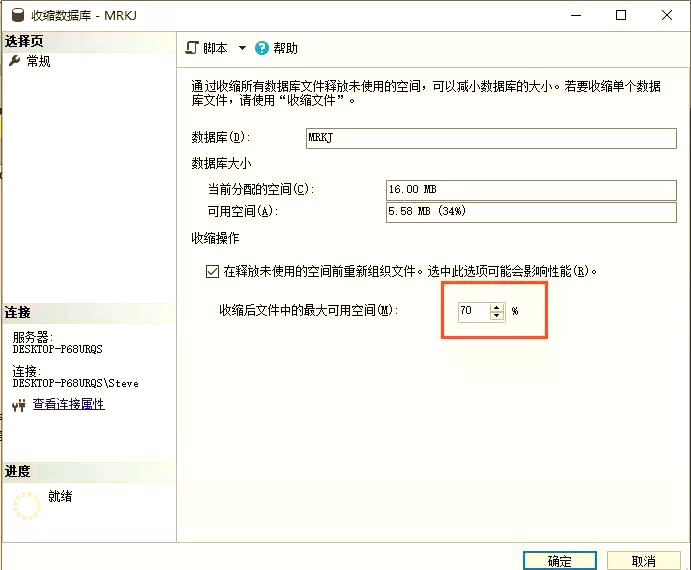Image resolution: width=691 pixels, height=570 pixels.
Task: Minimize the Shrink Database window
Action: coord(576,15)
